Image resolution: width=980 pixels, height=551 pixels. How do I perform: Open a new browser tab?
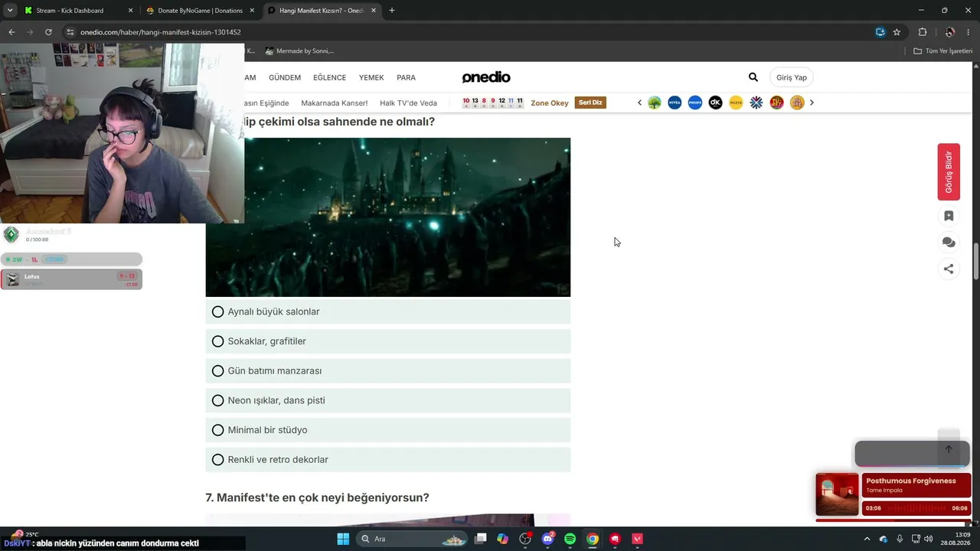(x=392, y=11)
